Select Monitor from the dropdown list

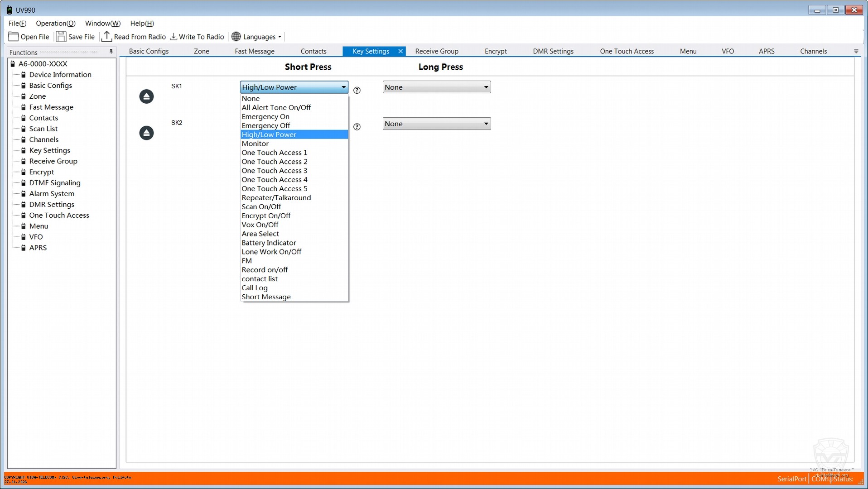(255, 144)
